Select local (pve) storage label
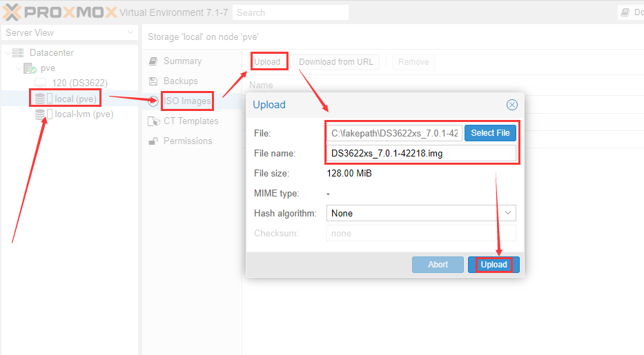 coord(75,99)
